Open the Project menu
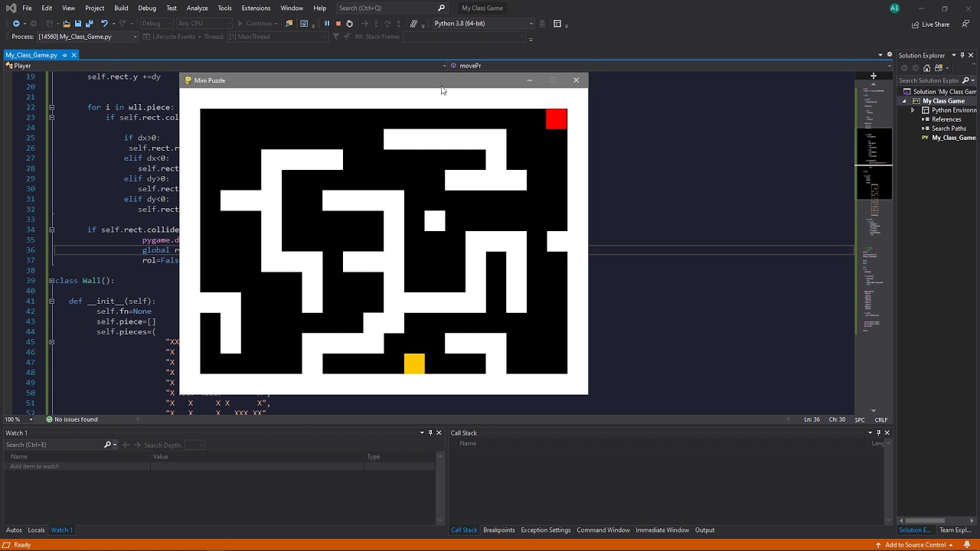Image resolution: width=980 pixels, height=551 pixels. (94, 8)
